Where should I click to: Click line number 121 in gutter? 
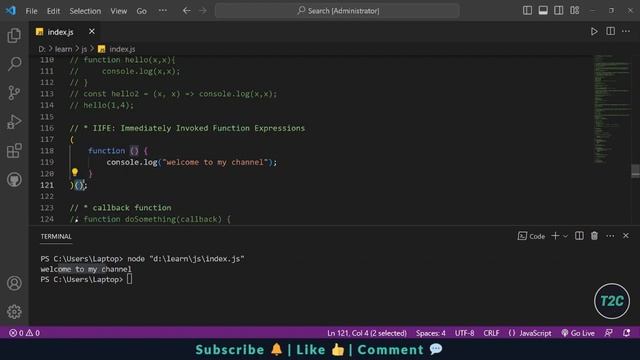[x=47, y=185]
